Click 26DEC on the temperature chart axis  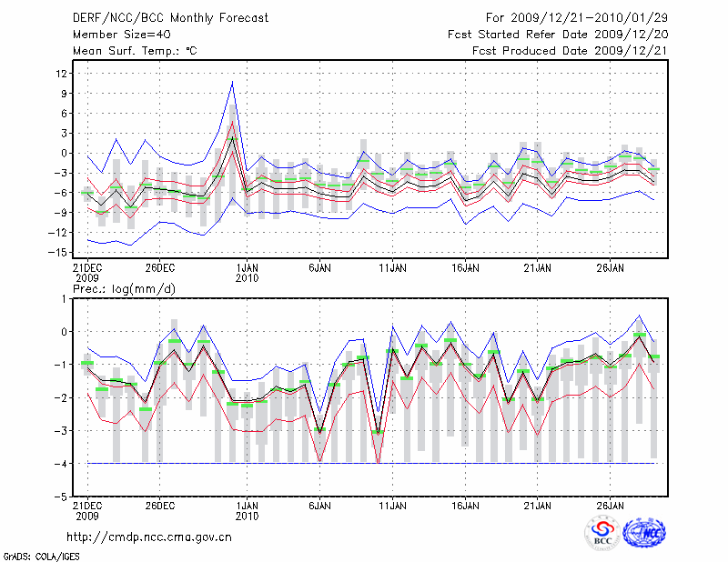pyautogui.click(x=159, y=269)
